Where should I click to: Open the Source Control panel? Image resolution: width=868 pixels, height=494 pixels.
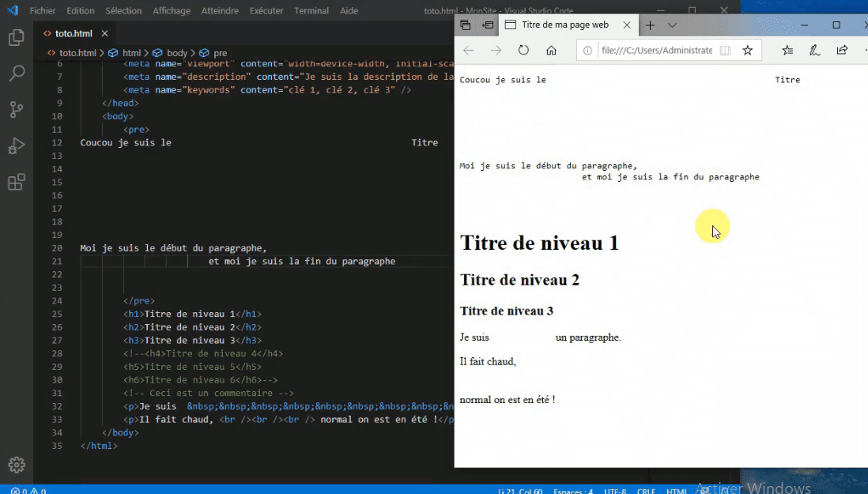pyautogui.click(x=17, y=110)
